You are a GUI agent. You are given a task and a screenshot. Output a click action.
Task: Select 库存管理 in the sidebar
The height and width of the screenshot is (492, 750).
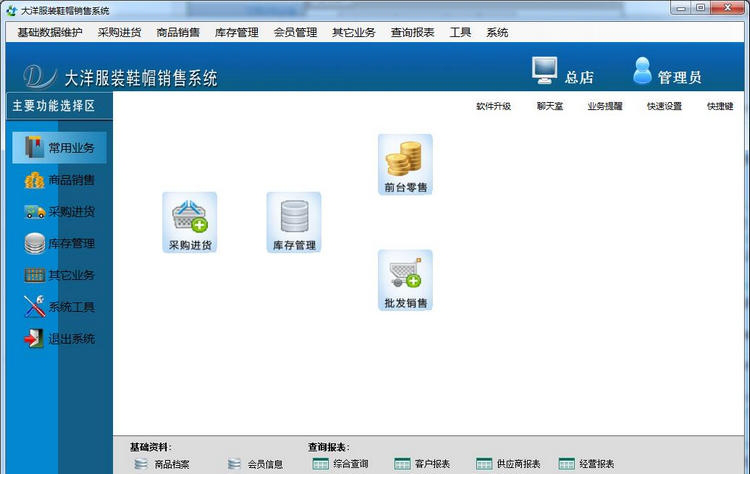tap(59, 243)
